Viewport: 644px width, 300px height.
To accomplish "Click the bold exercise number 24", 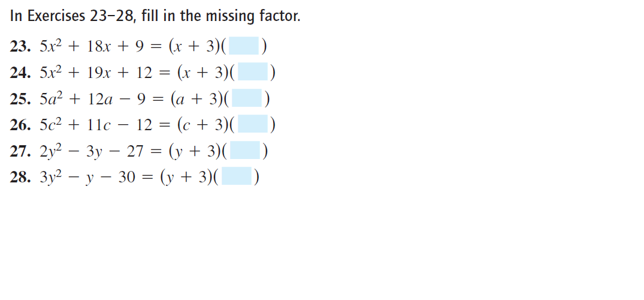I will point(21,73).
